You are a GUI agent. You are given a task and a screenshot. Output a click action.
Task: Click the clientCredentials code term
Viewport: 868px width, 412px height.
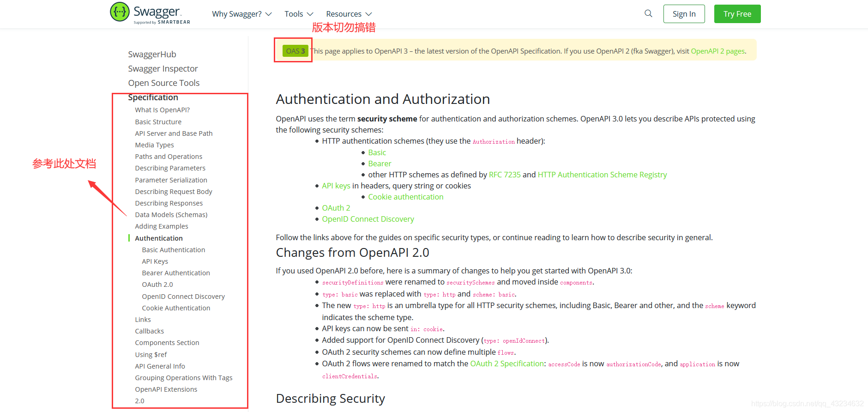350,376
